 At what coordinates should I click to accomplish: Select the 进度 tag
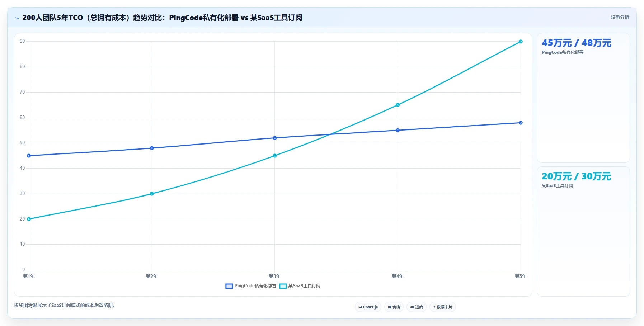(x=417, y=307)
